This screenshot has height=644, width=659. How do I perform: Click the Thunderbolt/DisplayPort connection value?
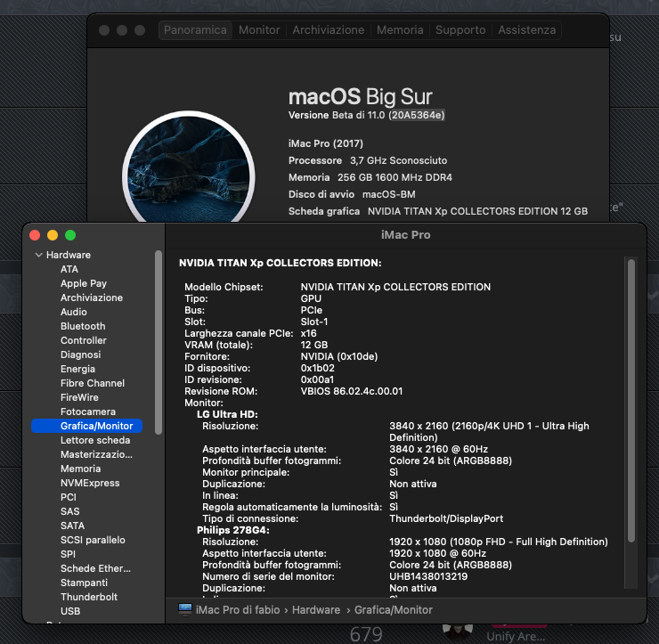pyautogui.click(x=446, y=518)
